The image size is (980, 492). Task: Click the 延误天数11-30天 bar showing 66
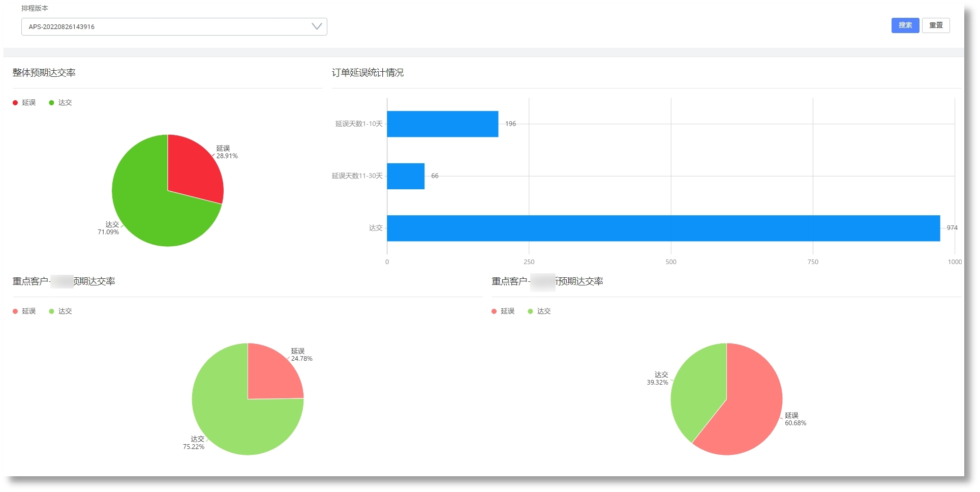click(x=406, y=176)
